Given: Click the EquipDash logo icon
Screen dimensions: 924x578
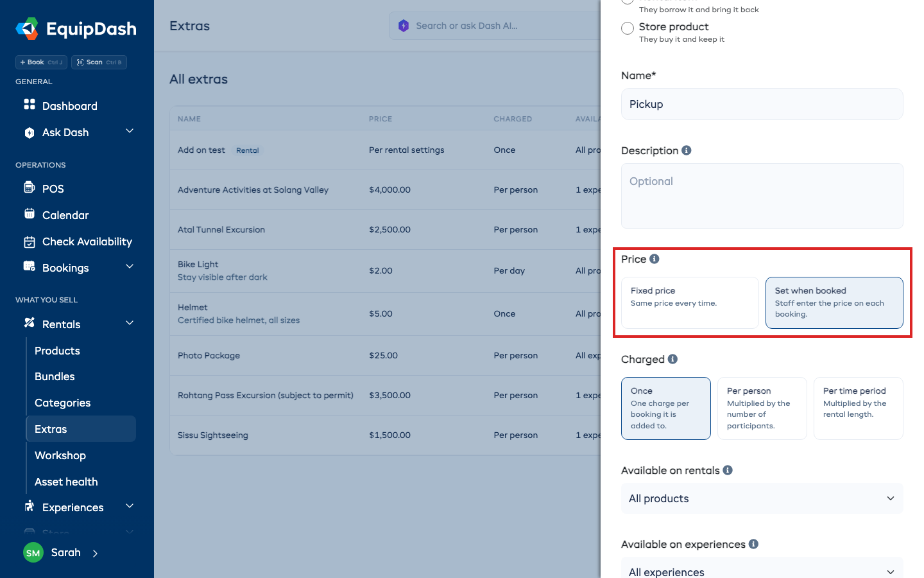Looking at the screenshot, I should (27, 29).
